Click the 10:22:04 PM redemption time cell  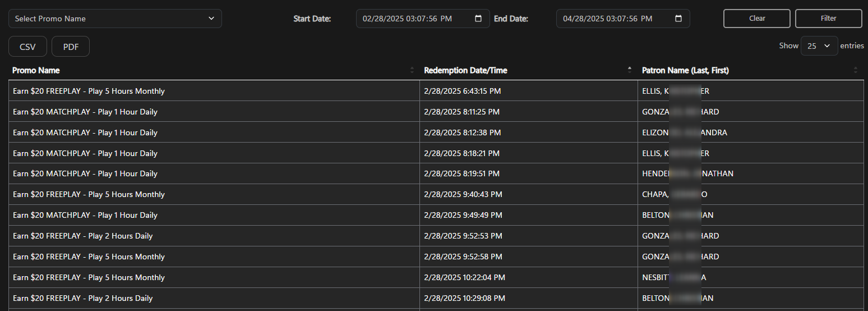(464, 277)
